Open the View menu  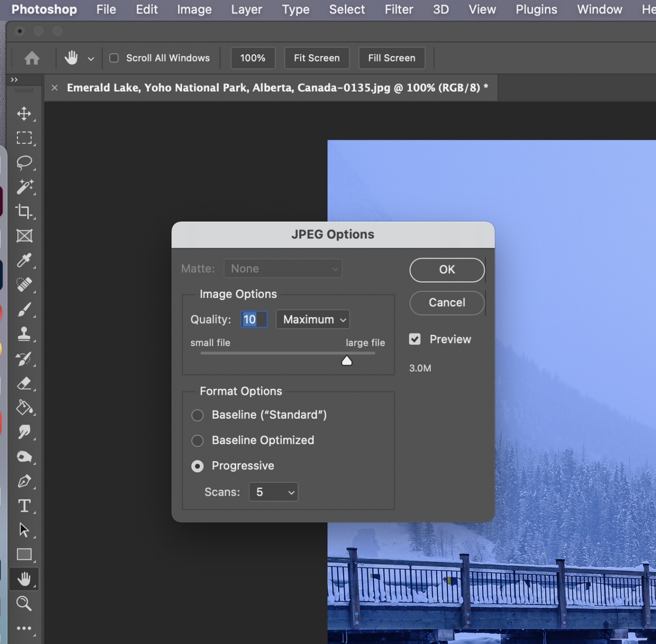482,9
